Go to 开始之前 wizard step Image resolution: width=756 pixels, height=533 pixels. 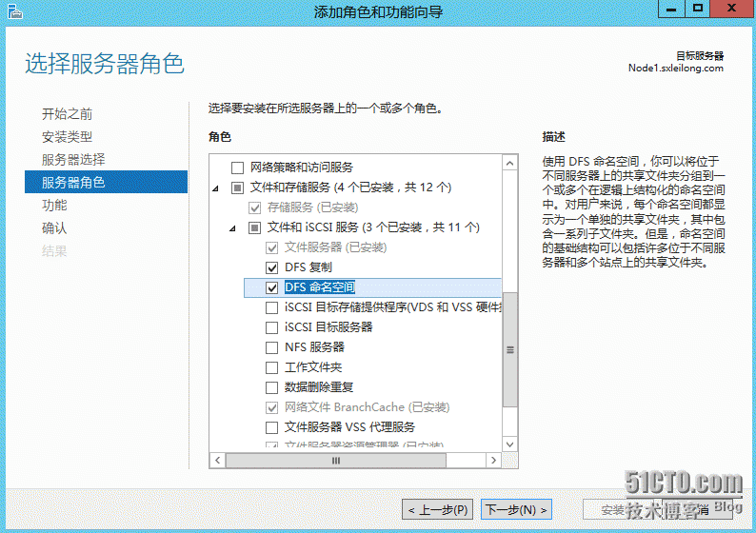[x=67, y=114]
